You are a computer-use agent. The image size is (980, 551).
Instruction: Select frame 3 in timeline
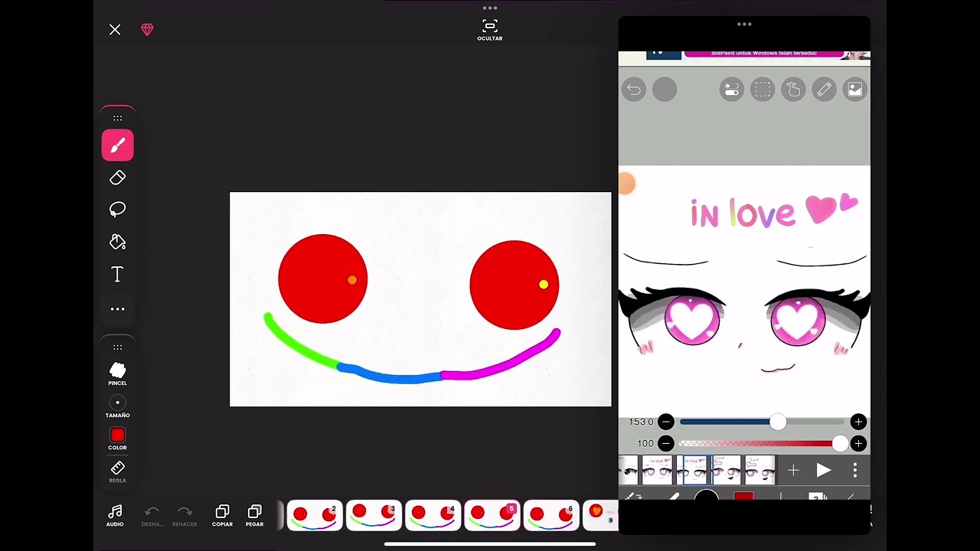click(x=374, y=516)
